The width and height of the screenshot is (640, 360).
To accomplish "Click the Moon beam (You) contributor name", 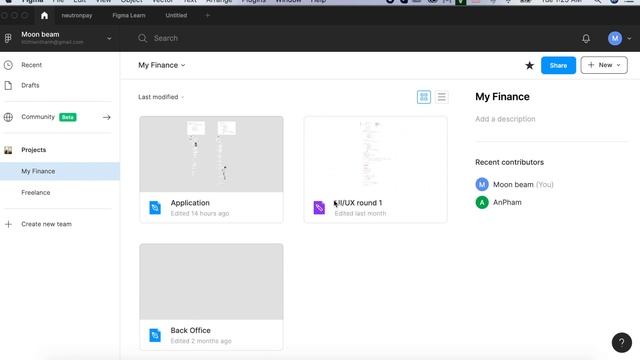I will point(523,184).
